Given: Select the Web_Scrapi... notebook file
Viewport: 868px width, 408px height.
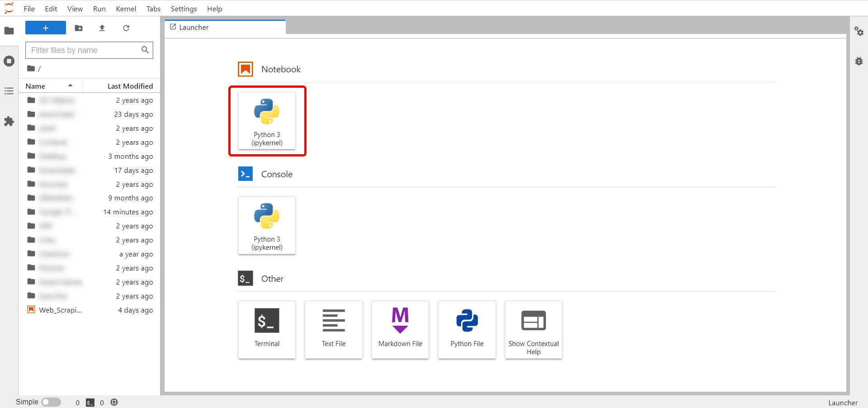Looking at the screenshot, I should click(x=90, y=310).
